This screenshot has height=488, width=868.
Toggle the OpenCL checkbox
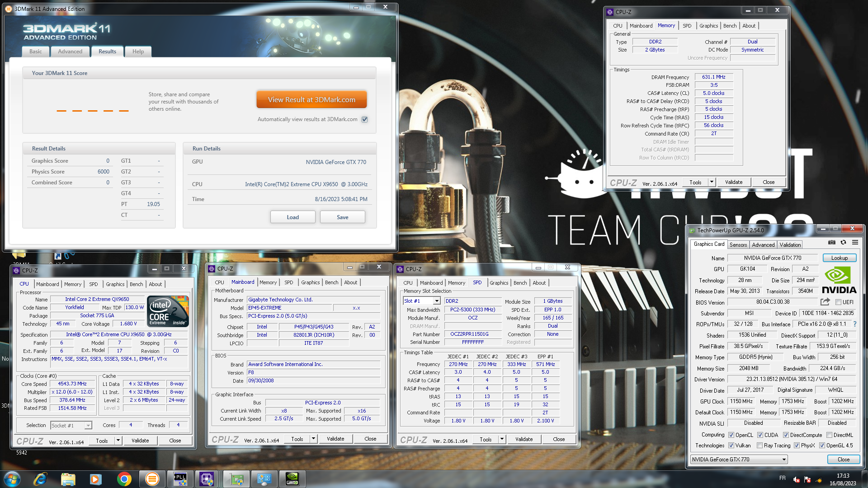tap(731, 435)
